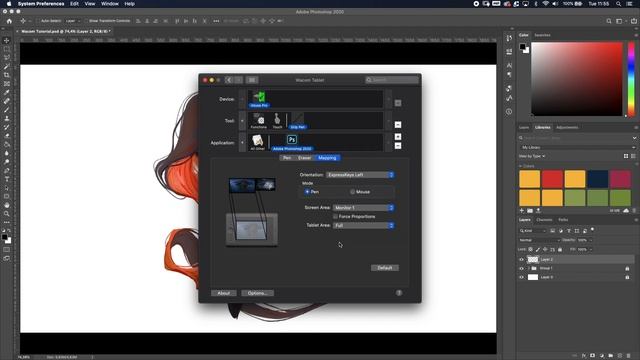
Task: Go back in System Preferences
Action: click(229, 80)
